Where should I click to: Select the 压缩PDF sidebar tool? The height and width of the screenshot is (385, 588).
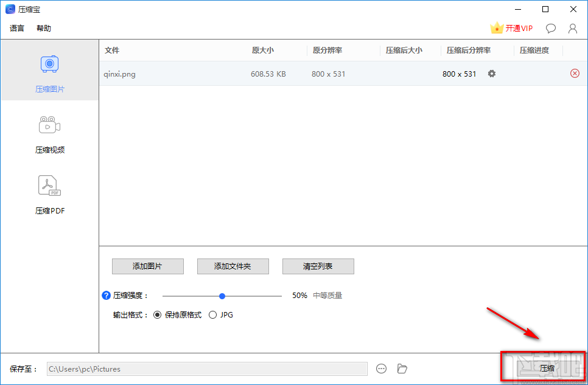[49, 193]
